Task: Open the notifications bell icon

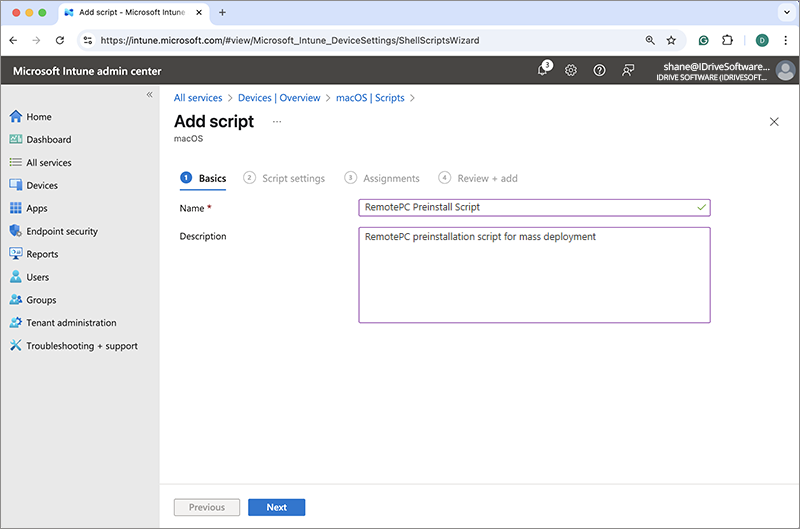Action: point(543,71)
